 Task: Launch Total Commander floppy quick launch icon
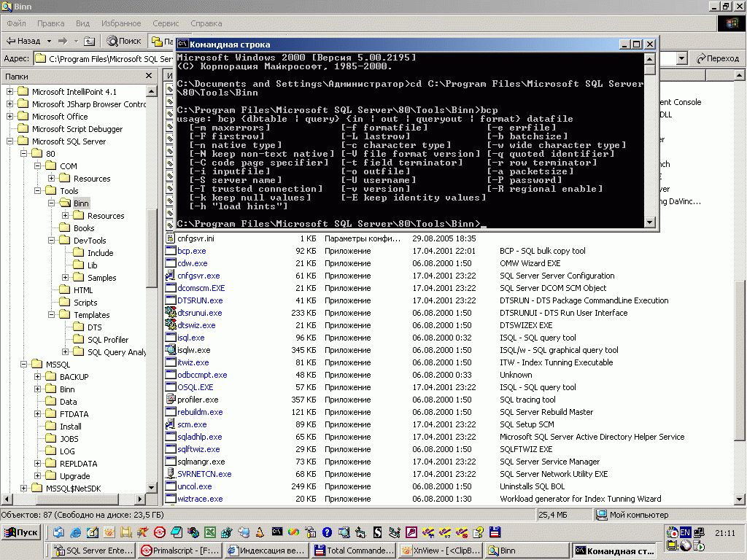coord(495,532)
